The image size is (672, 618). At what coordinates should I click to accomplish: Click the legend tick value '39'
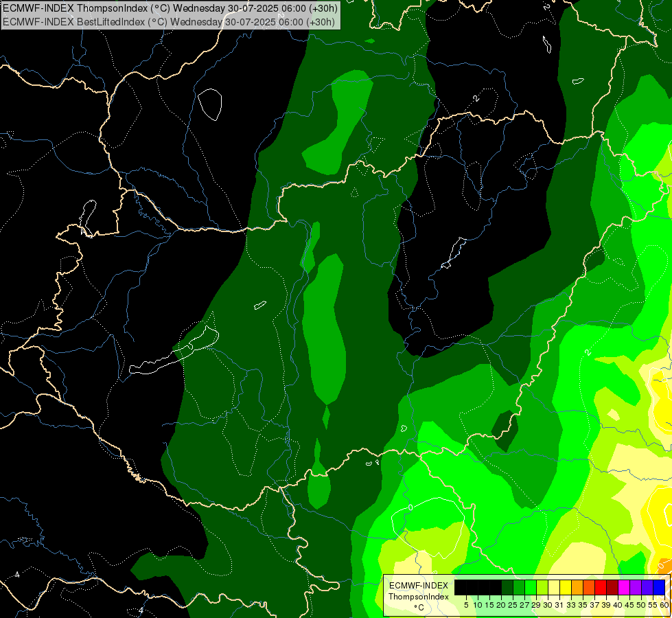coord(606,605)
